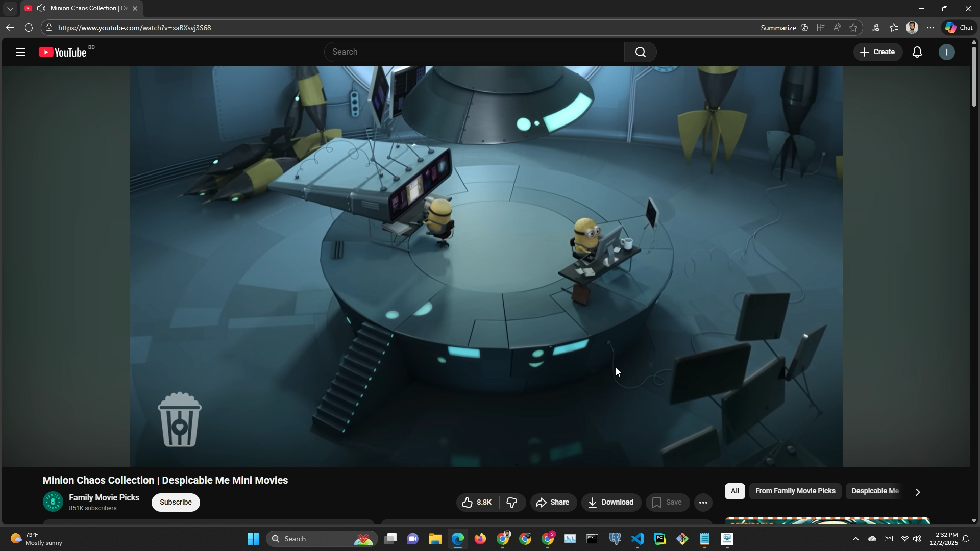Dislike the video with thumbs down

[512, 503]
